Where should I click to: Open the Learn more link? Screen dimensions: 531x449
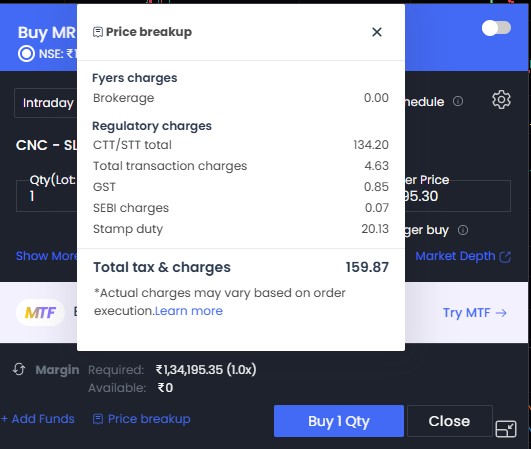tap(189, 311)
